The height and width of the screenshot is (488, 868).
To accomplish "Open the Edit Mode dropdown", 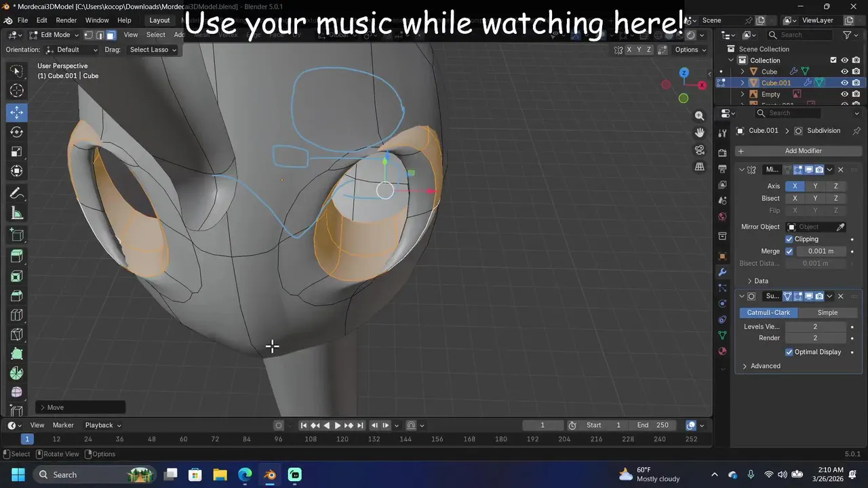I will pyautogui.click(x=54, y=35).
